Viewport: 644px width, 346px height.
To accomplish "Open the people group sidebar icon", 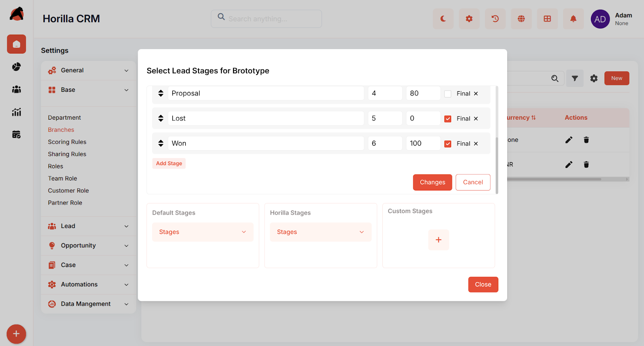I will (17, 89).
